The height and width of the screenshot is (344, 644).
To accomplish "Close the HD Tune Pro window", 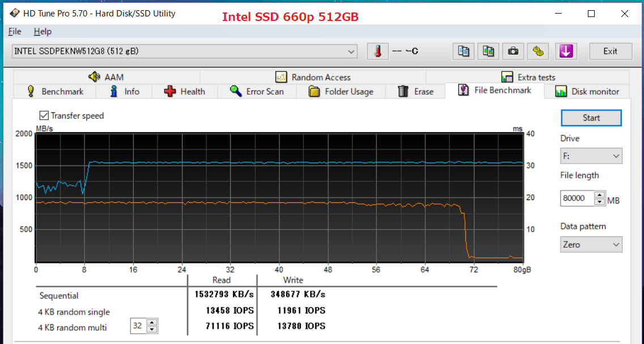I will click(x=625, y=14).
